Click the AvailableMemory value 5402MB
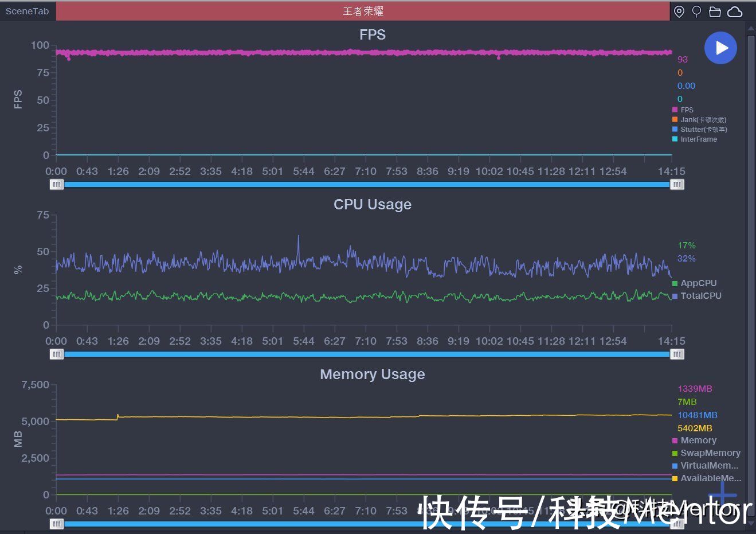Screen dimensions: 756x534 695,428
